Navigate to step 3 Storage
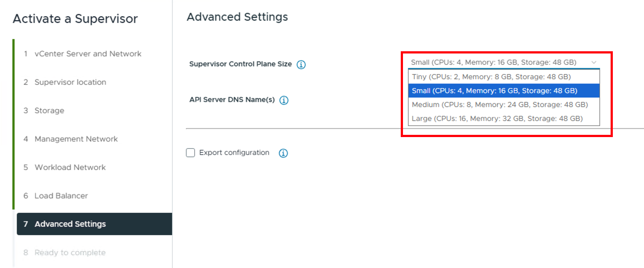 point(49,111)
